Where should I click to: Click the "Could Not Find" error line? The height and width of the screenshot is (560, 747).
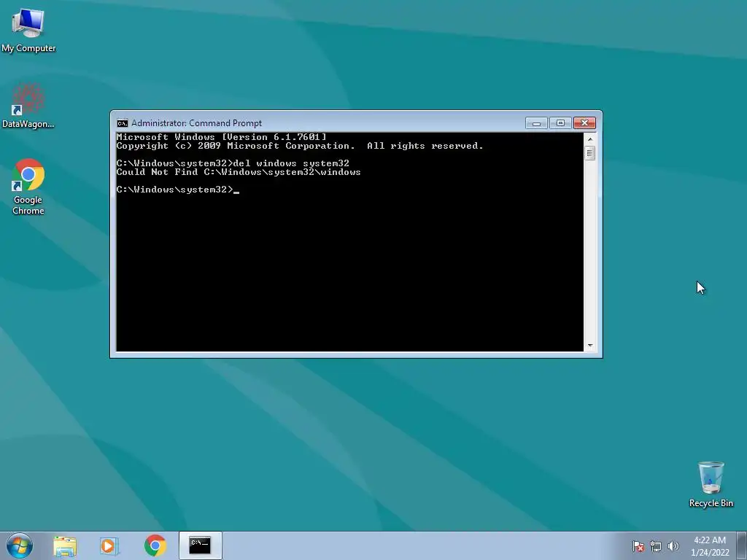click(x=239, y=172)
